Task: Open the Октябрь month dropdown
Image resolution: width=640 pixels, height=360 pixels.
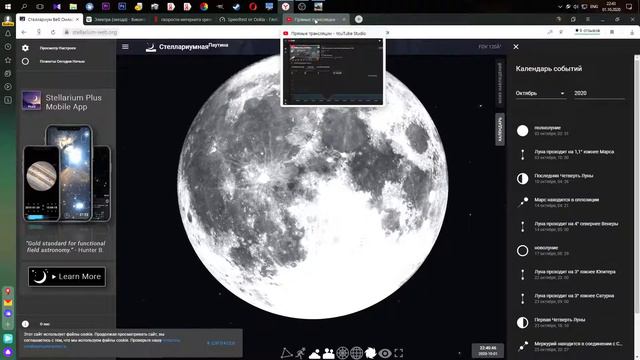Action: tap(540, 93)
